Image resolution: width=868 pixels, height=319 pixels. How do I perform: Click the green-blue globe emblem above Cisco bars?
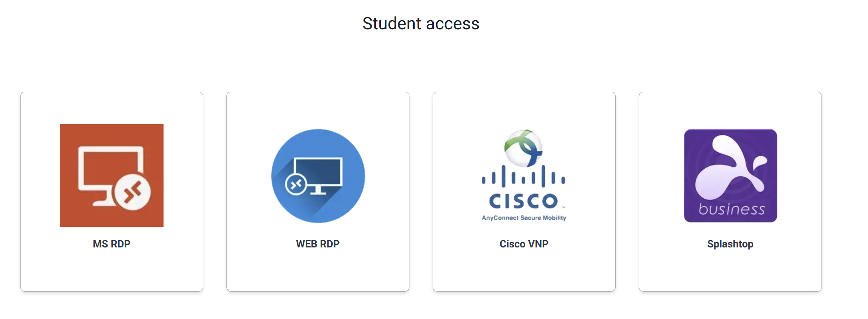(523, 148)
